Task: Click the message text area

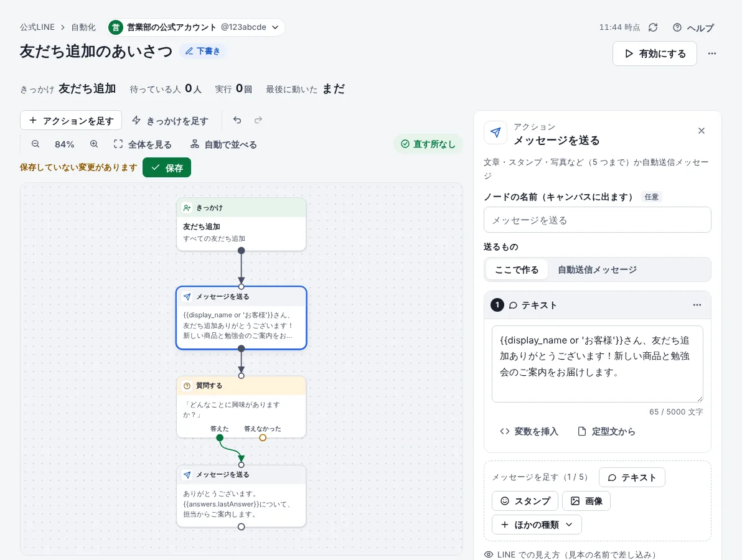Action: click(597, 364)
